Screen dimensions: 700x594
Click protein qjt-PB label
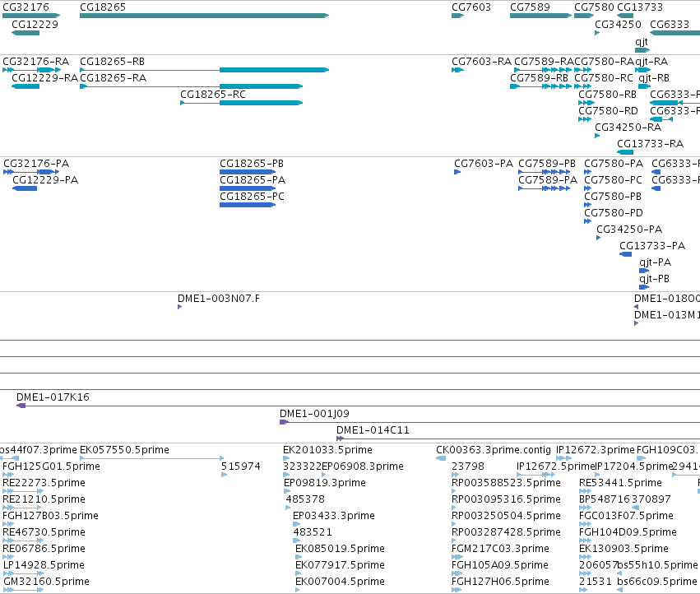tap(655, 279)
